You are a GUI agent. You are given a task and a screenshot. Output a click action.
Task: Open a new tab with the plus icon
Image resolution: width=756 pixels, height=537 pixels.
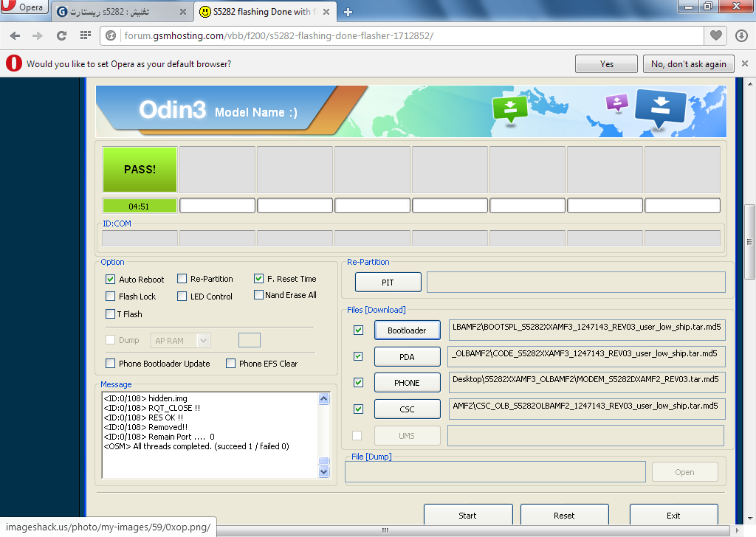click(x=348, y=12)
